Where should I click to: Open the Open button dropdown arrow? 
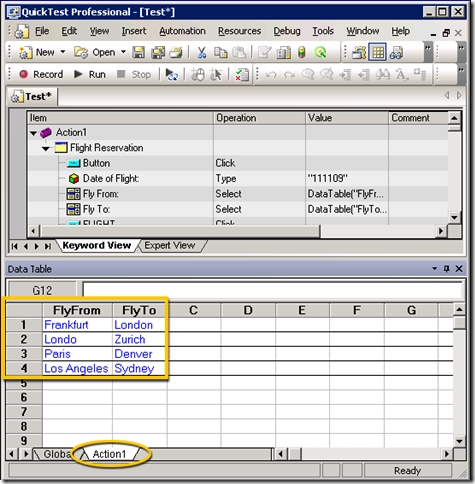pos(123,52)
